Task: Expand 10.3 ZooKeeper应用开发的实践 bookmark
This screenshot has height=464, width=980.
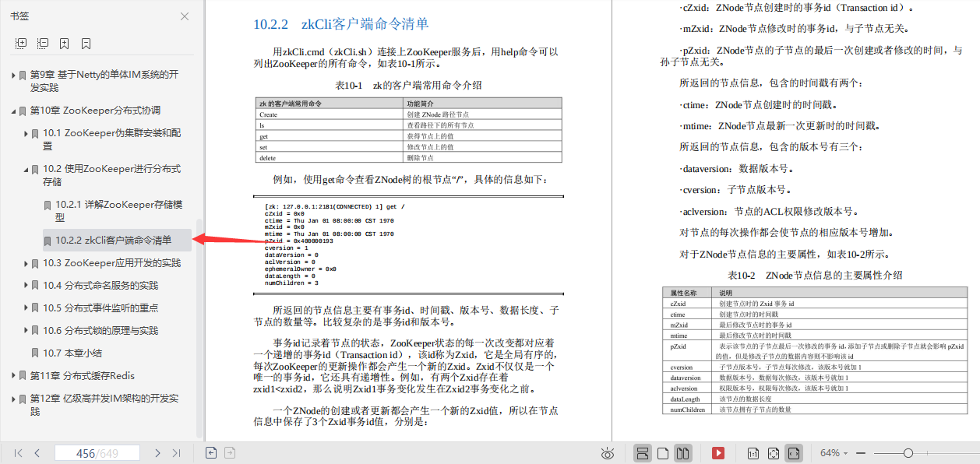Action: point(26,263)
